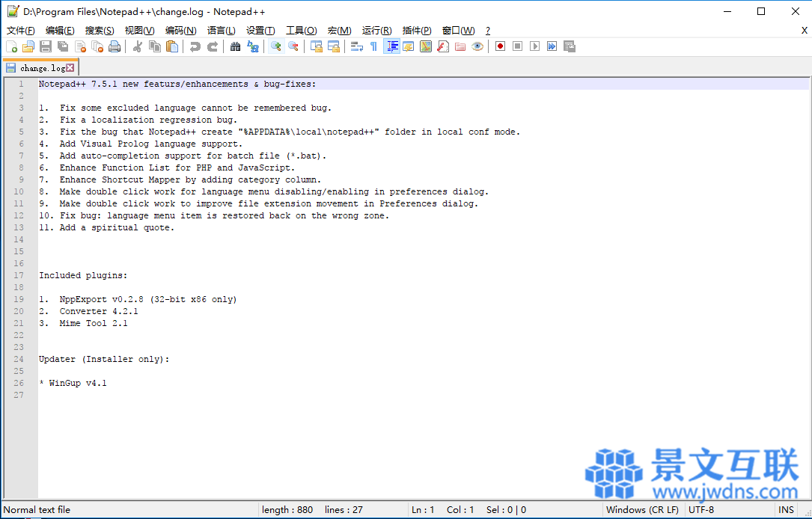The width and height of the screenshot is (812, 519).
Task: Zoom in with the magnifier plus icon
Action: coord(276,46)
